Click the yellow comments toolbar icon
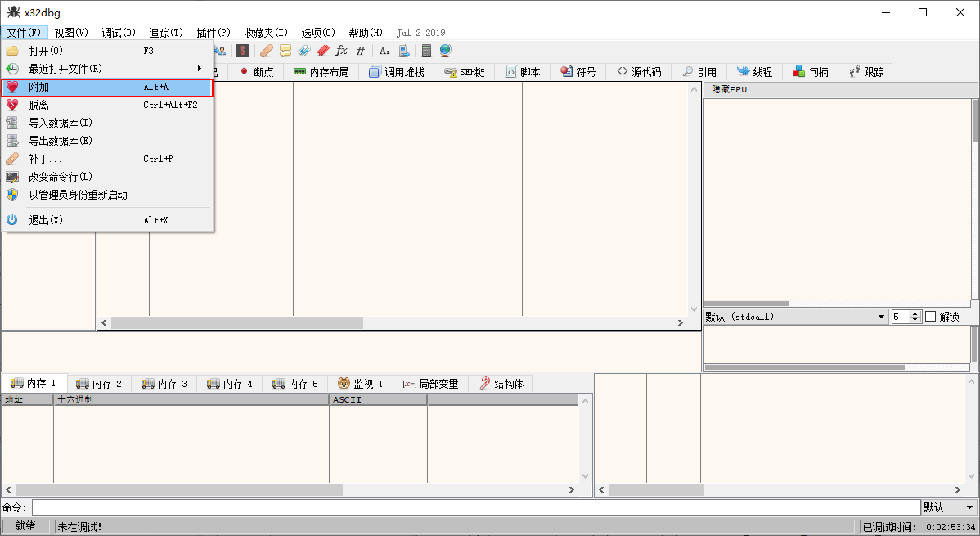The height and width of the screenshot is (536, 980). coord(285,51)
